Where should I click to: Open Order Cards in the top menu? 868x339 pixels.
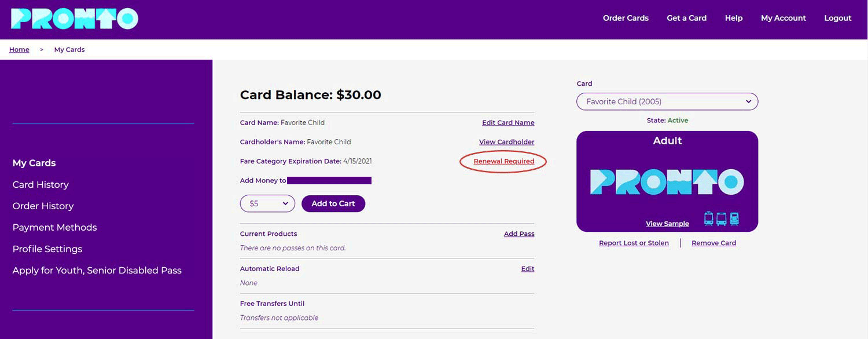[626, 18]
